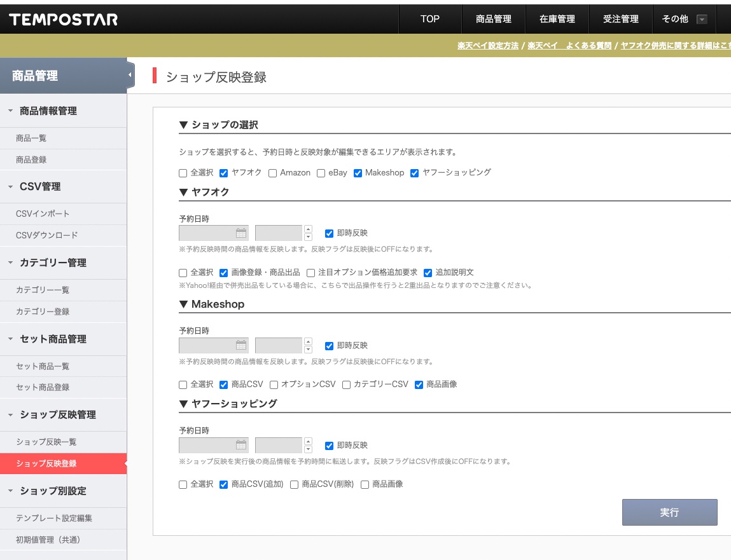This screenshot has height=560, width=731.
Task: Click the TEMPOSTAR logo
Action: point(64,19)
